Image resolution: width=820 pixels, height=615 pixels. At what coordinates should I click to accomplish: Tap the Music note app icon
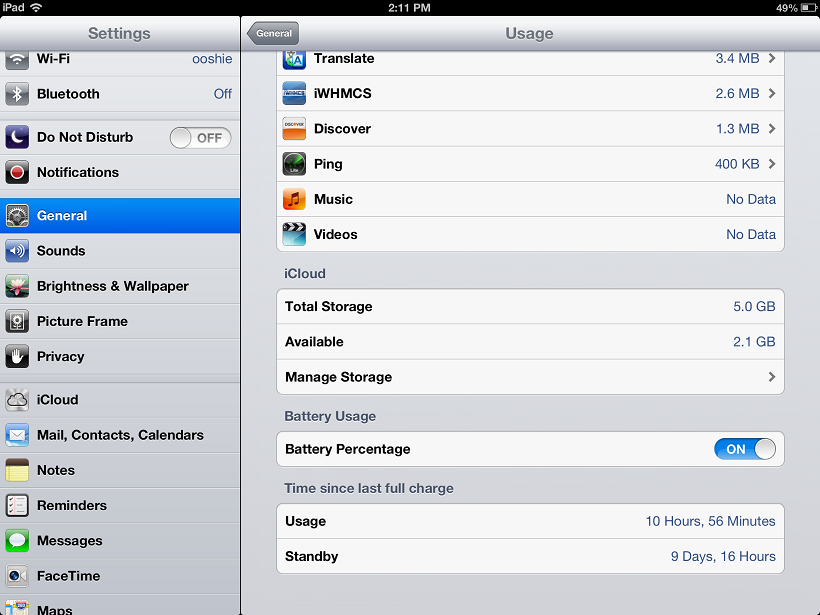(x=294, y=199)
